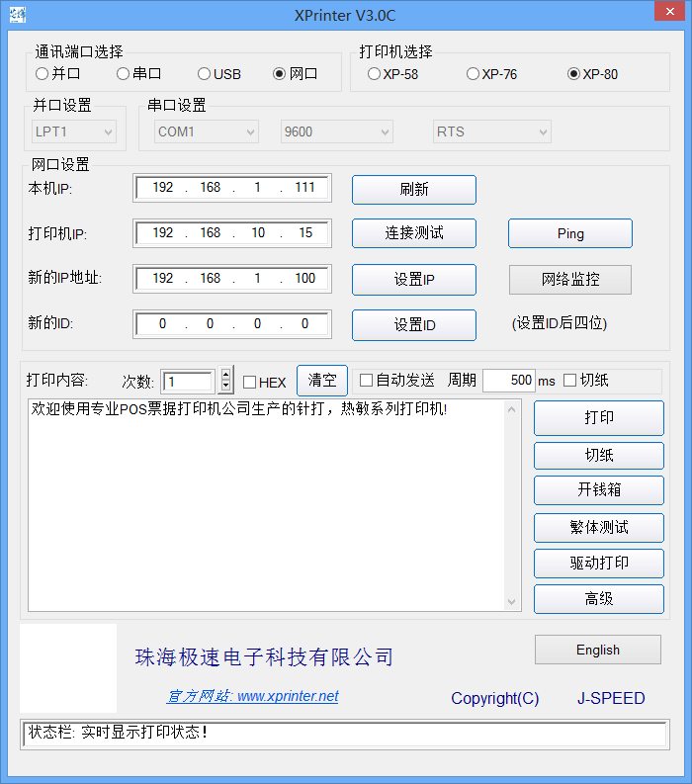Open the COM1 serial port dropdown
692x784 pixels.
[207, 132]
